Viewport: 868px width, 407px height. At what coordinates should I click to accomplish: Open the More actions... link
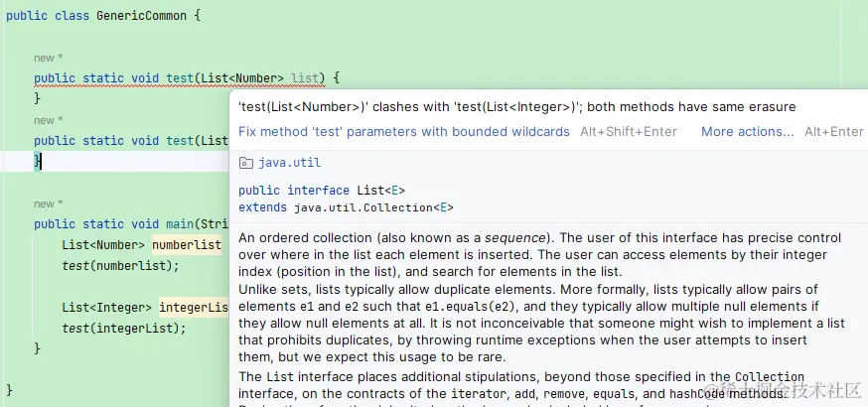747,131
